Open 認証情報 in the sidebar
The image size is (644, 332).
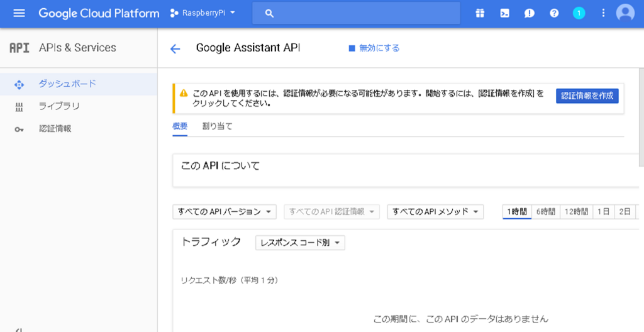(79, 129)
